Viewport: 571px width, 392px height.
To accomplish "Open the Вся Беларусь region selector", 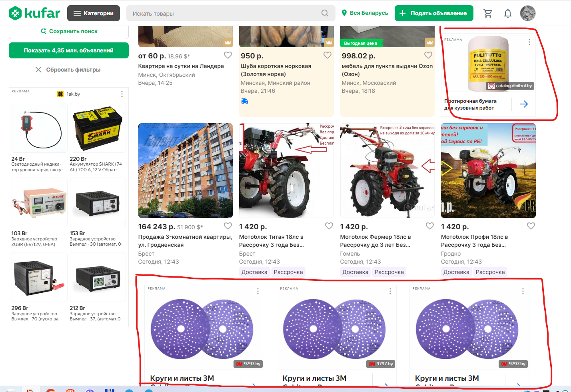I will 365,12.
